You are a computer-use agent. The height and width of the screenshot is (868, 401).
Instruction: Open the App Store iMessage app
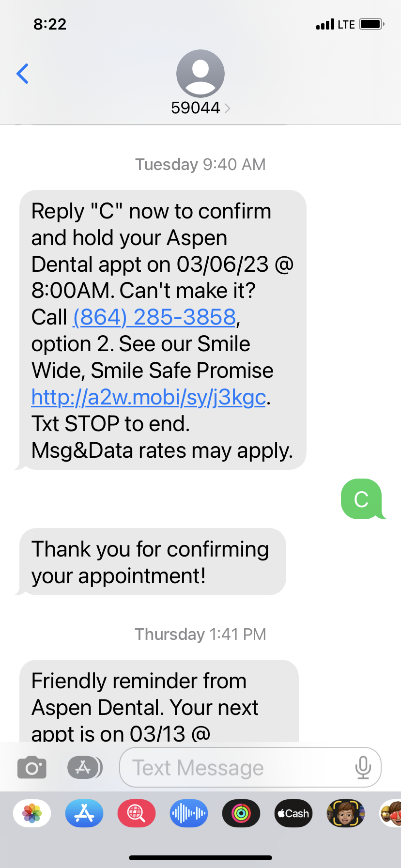pyautogui.click(x=84, y=813)
